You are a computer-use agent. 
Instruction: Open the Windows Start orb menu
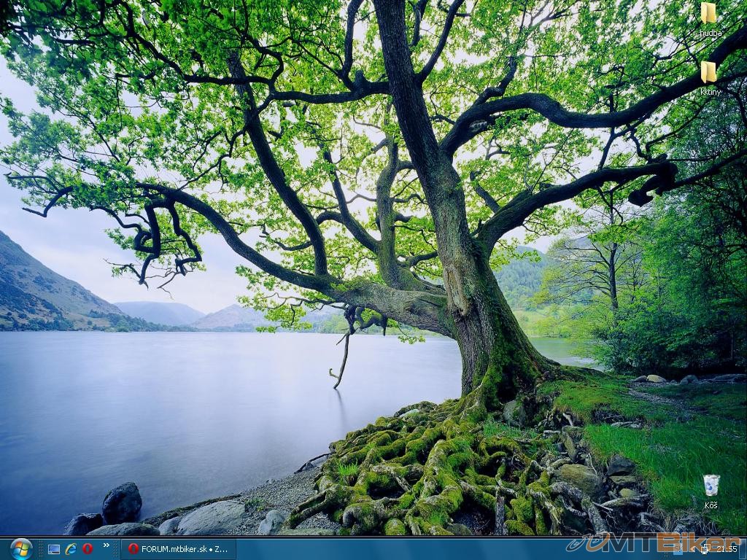(x=21, y=548)
